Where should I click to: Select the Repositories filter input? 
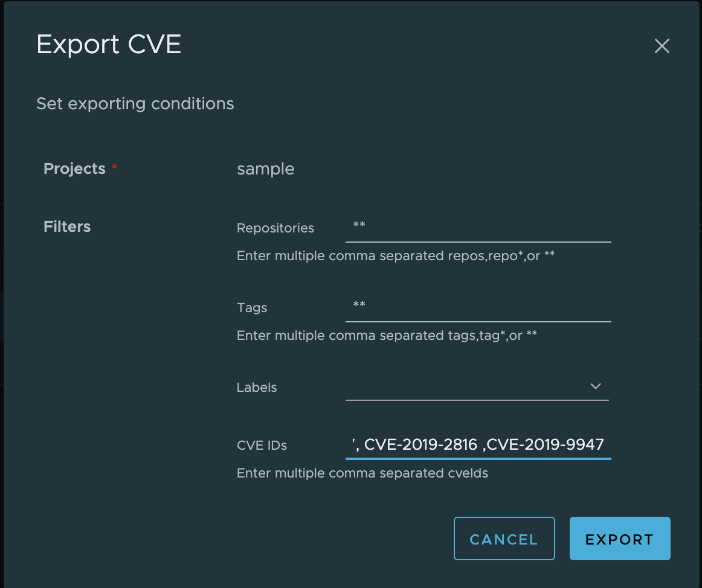pyautogui.click(x=477, y=228)
